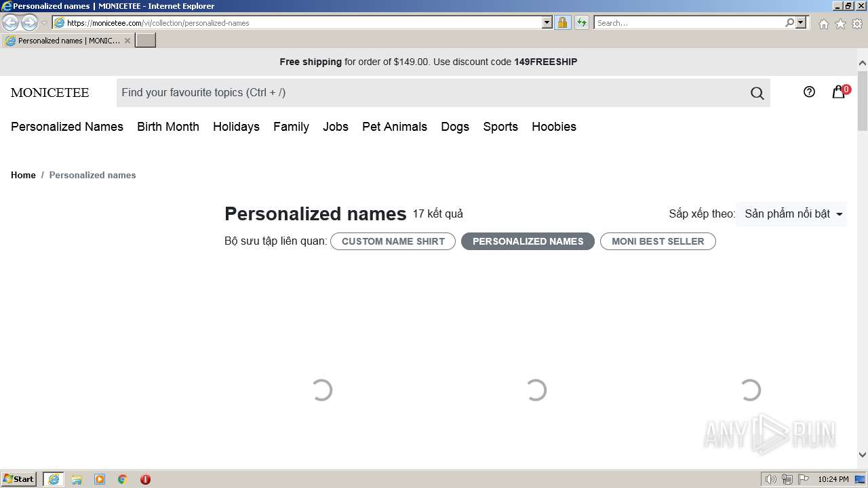The height and width of the screenshot is (488, 868).
Task: Click the 17 kết quả results text
Action: tap(438, 213)
